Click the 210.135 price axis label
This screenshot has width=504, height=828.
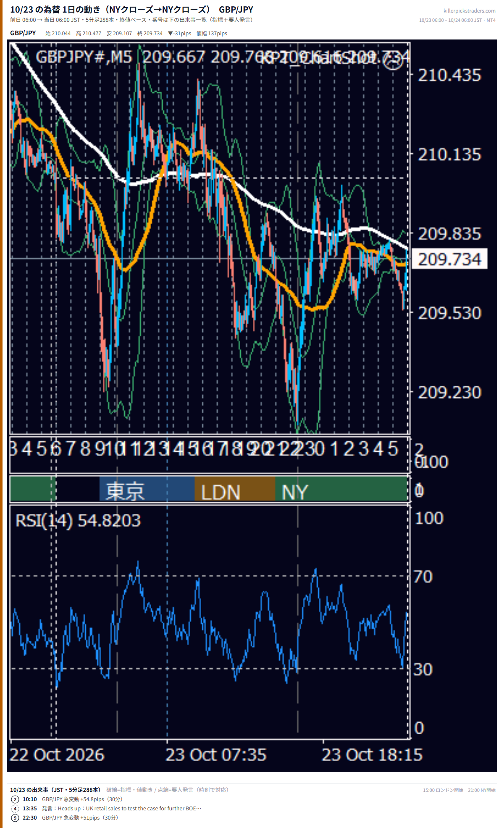click(x=449, y=155)
